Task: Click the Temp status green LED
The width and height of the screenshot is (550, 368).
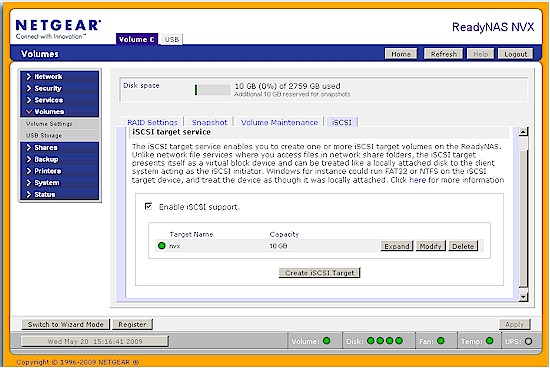Action: coord(490,341)
